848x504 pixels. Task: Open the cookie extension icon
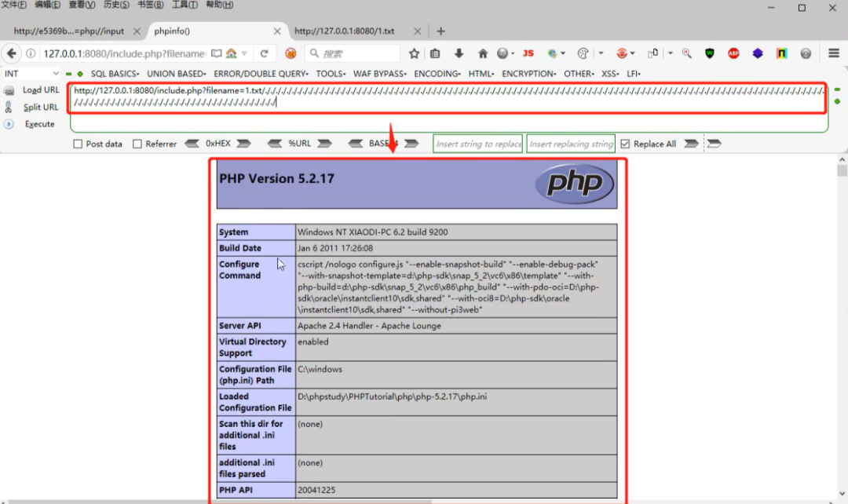(x=583, y=53)
